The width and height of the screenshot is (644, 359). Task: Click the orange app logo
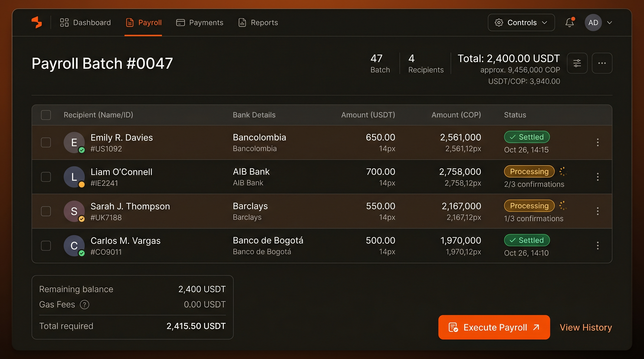[37, 22]
